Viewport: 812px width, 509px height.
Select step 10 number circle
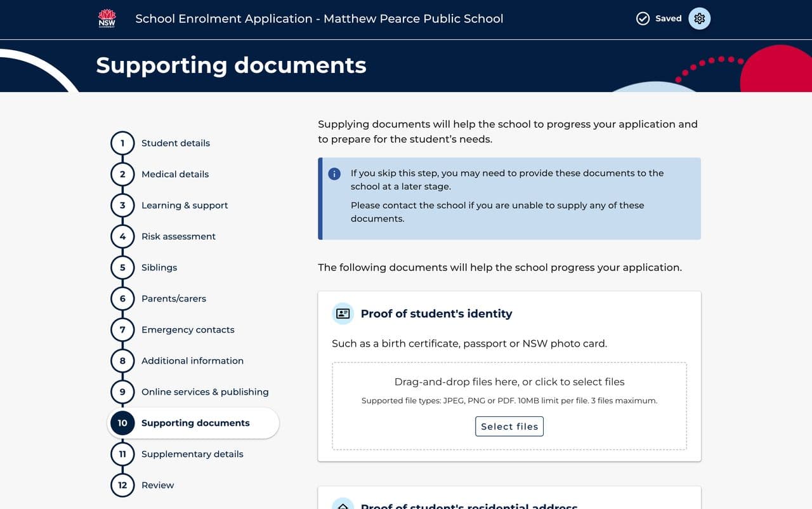[x=122, y=423]
